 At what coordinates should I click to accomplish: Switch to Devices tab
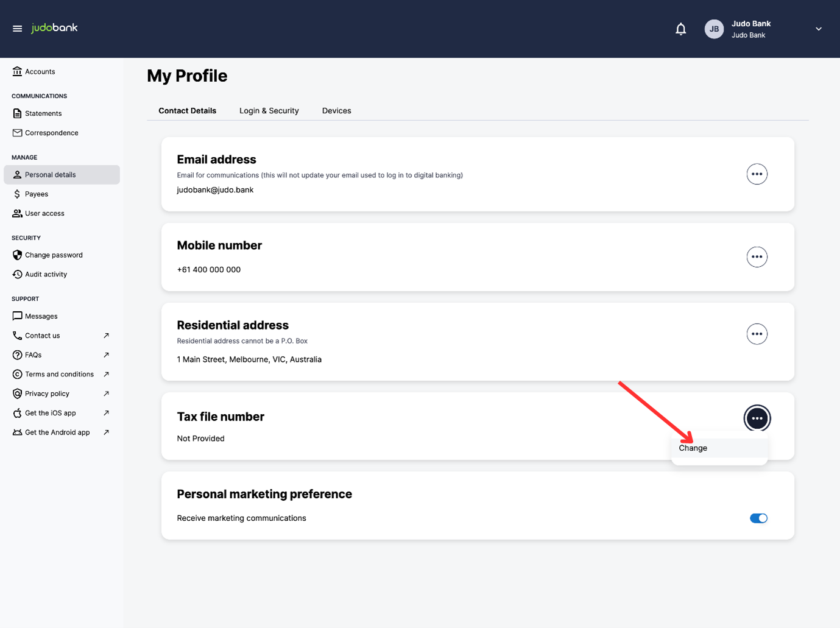[x=337, y=111]
